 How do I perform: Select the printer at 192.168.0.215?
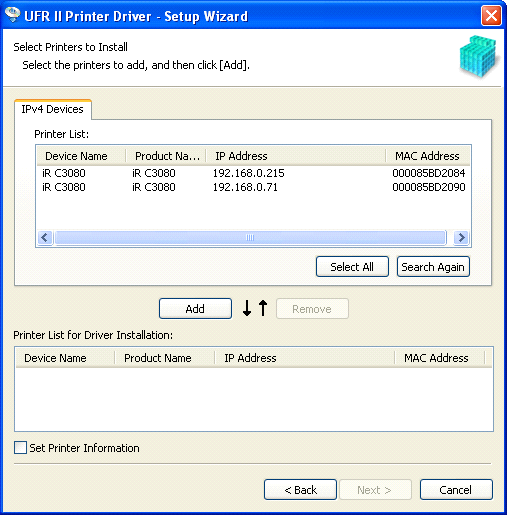coord(253,173)
